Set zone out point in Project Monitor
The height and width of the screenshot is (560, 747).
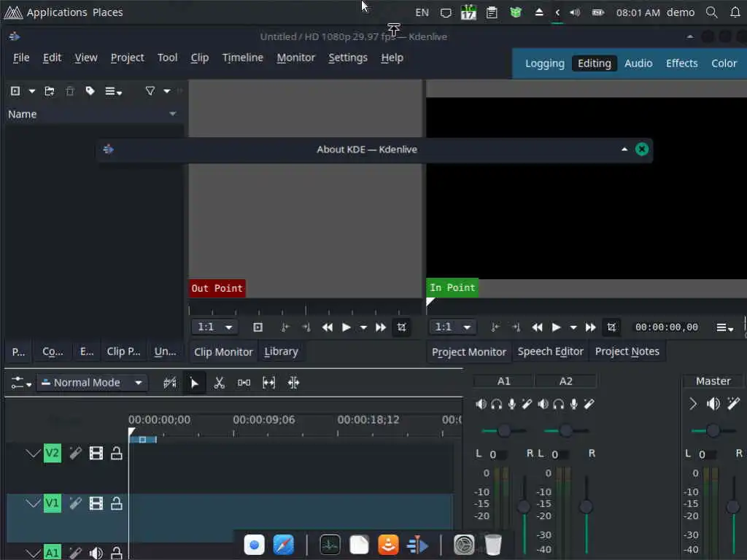coord(516,327)
